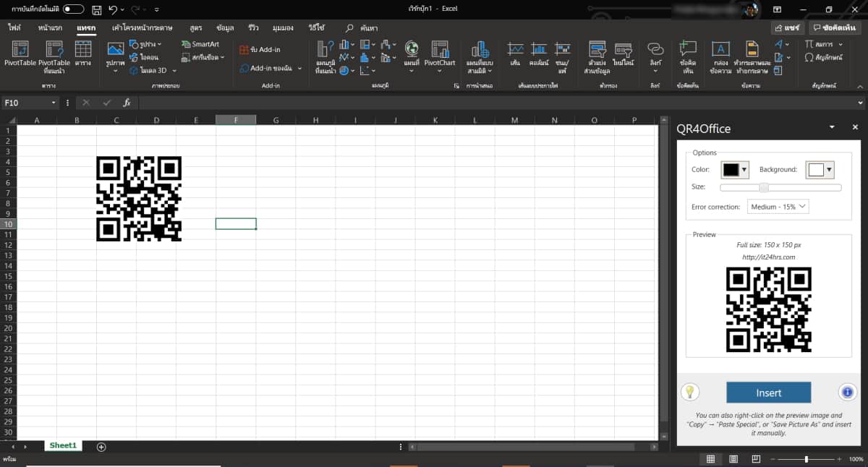Select the Sheet1 tab
Screen dimensions: 868x467
63,445
